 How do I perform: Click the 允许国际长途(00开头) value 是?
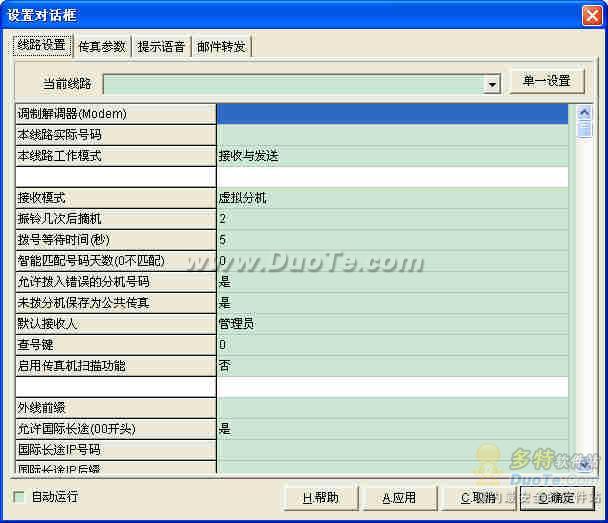click(225, 429)
